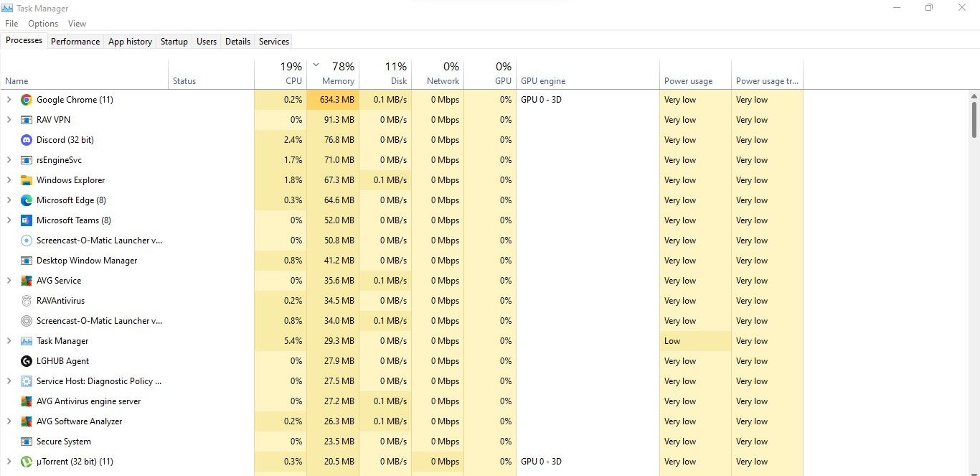Click the Service Host: Diagnostic Policy icon
Viewport: 980px width, 476px height.
[27, 381]
